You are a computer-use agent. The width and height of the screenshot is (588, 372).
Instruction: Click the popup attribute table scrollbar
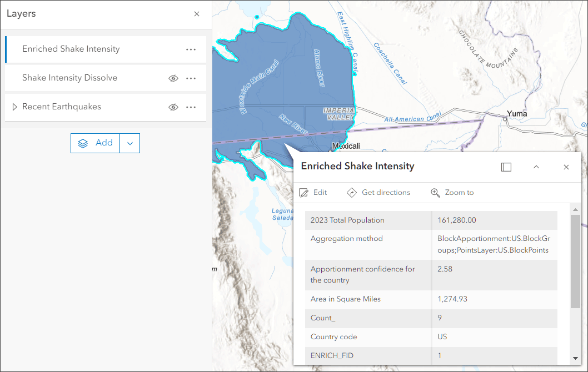[575, 261]
